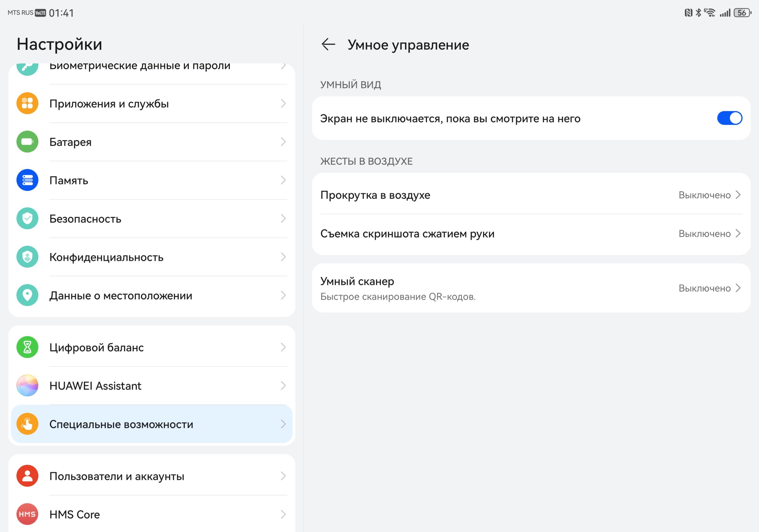Tap the Цифровой баланс hourglass icon
Image resolution: width=759 pixels, height=532 pixels.
[x=28, y=347]
